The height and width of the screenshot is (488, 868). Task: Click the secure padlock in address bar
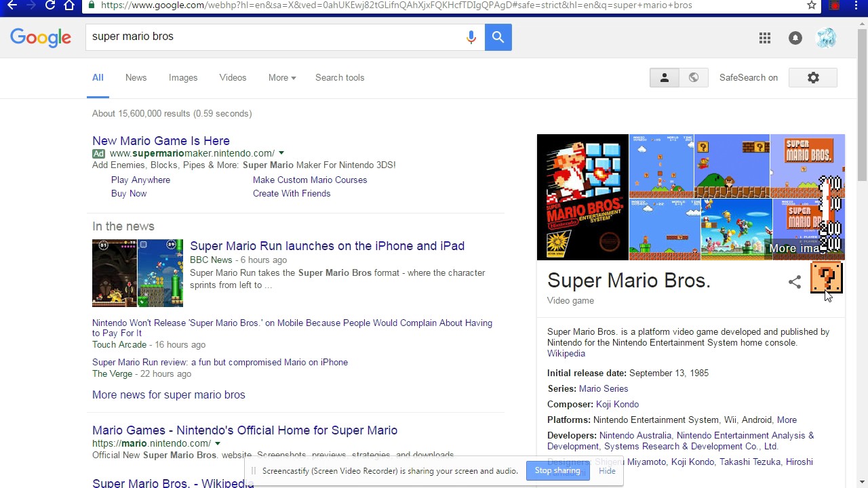[x=92, y=5]
